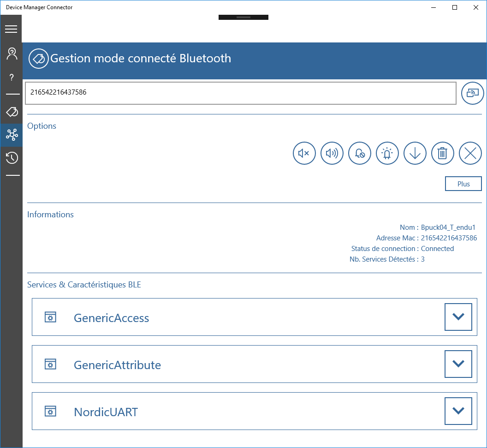The height and width of the screenshot is (448, 487).
Task: Click the GenericAttribute service name
Action: click(x=117, y=365)
